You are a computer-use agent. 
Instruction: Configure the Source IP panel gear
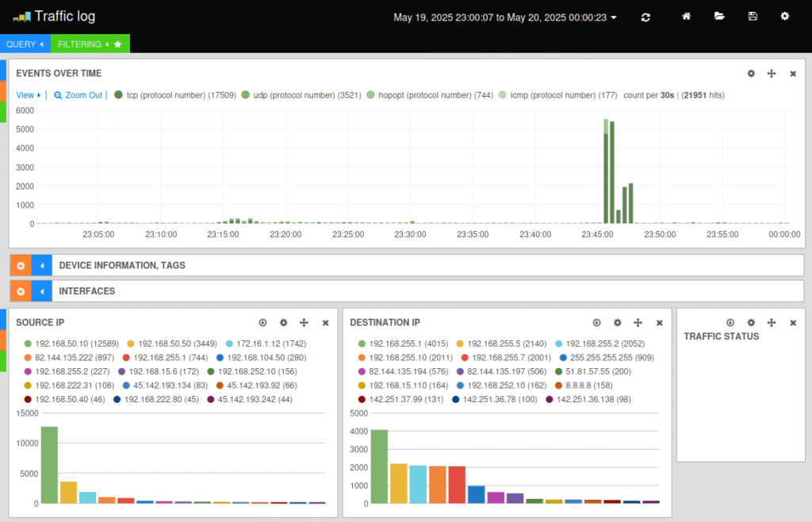tap(283, 323)
